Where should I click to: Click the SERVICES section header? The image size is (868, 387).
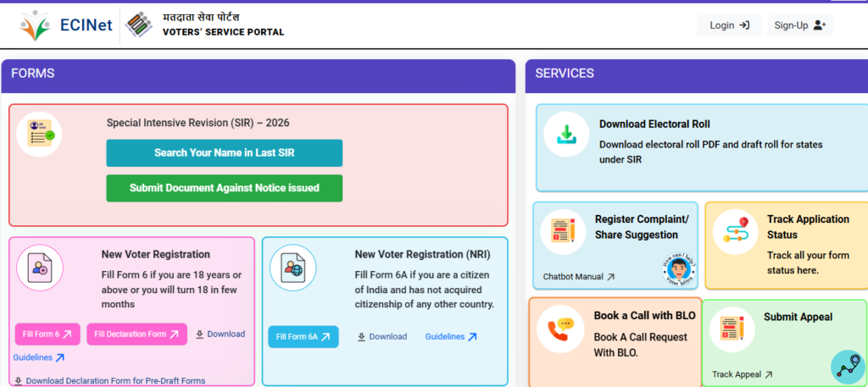pos(697,76)
